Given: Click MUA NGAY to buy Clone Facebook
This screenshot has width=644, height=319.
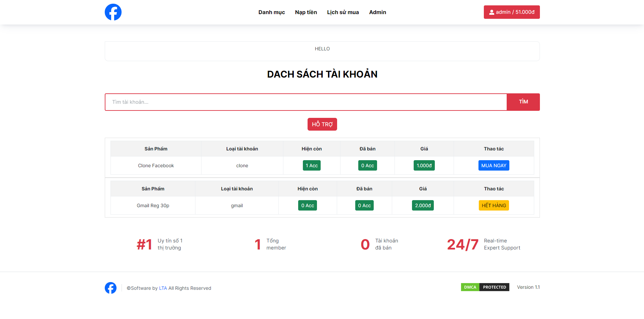Looking at the screenshot, I should click(x=494, y=165).
